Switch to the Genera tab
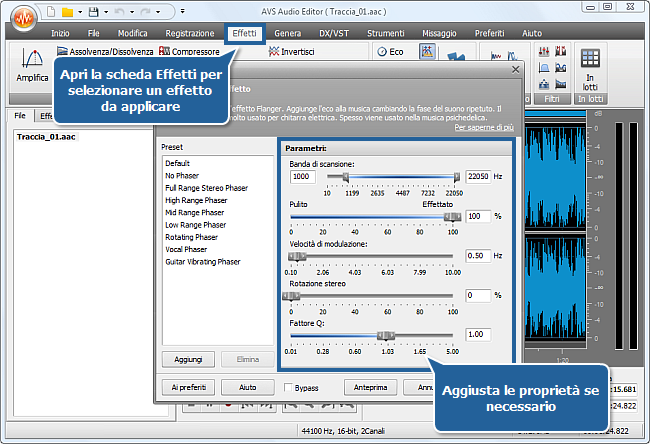The height and width of the screenshot is (444, 650). [x=287, y=33]
